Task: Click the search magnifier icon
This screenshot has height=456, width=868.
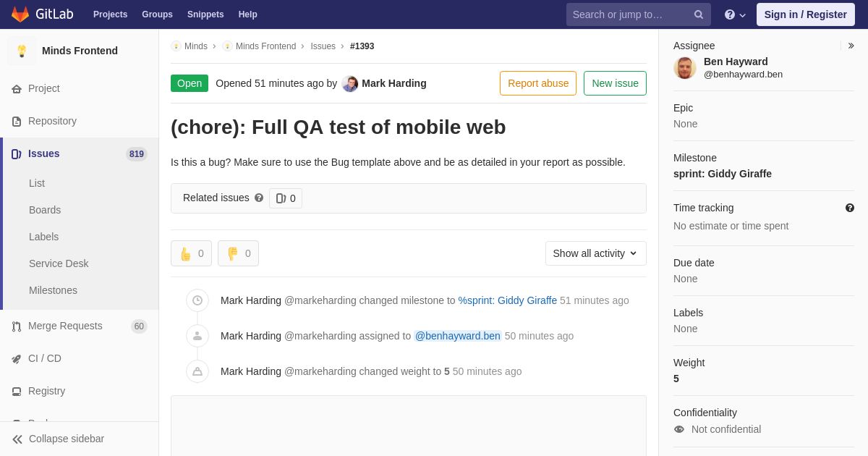Action: (699, 14)
